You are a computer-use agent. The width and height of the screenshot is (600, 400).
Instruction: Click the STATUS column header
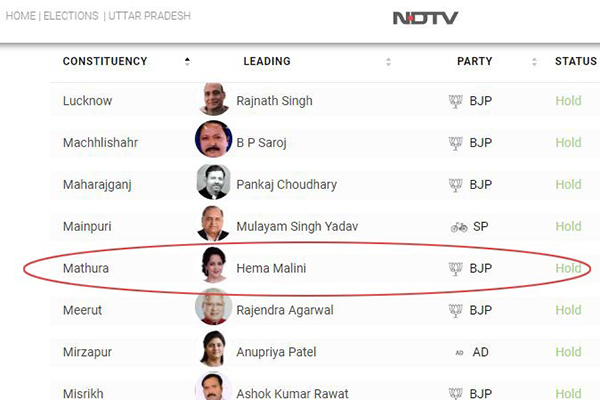point(576,61)
